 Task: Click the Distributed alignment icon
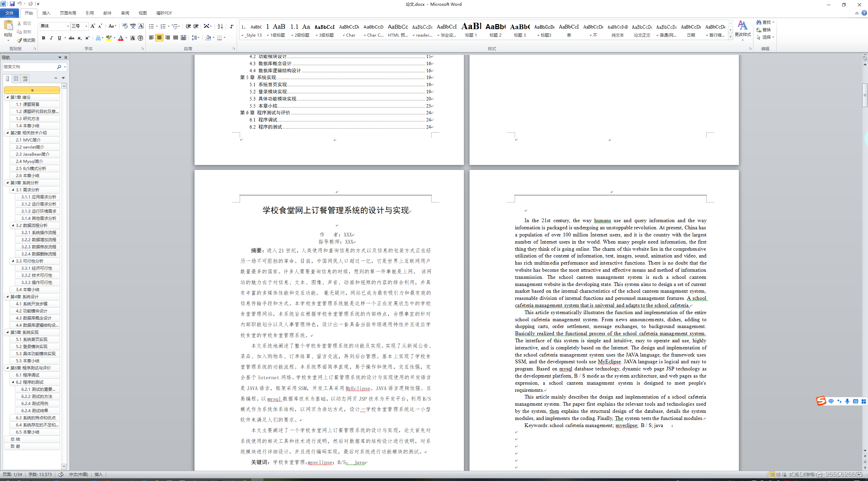click(183, 38)
